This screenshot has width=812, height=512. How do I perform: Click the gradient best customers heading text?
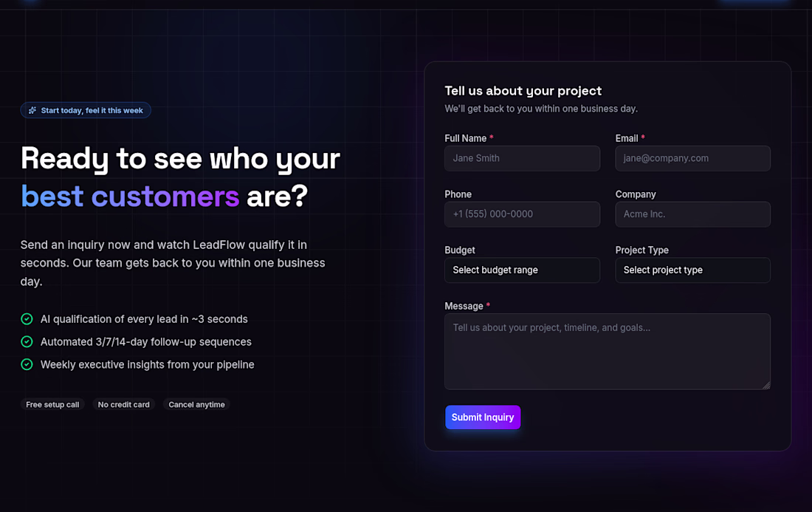pyautogui.click(x=130, y=197)
